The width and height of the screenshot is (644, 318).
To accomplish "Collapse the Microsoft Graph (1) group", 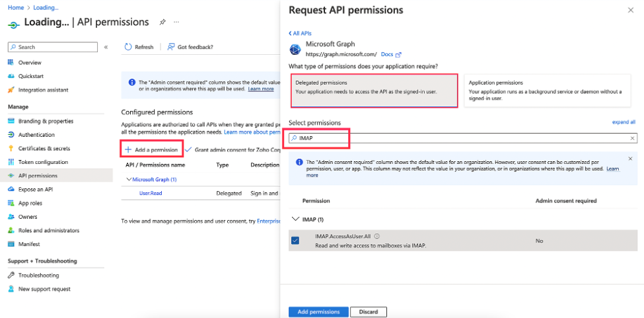I will 129,179.
